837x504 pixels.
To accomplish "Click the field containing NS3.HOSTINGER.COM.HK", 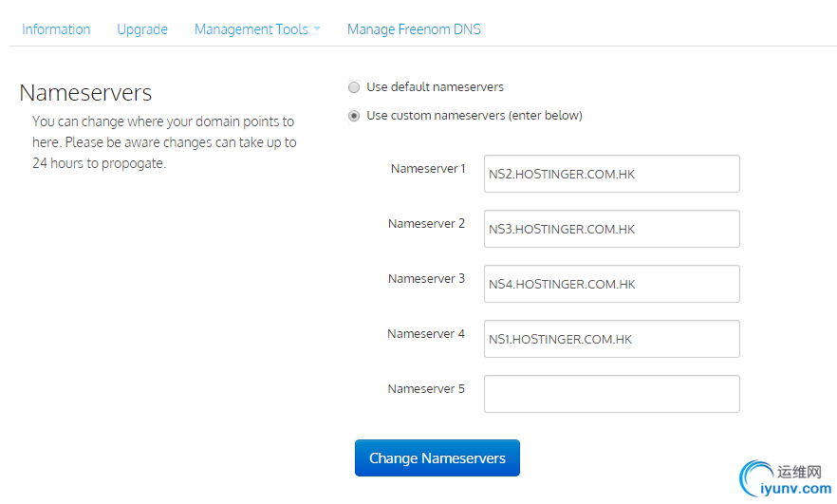I will (x=611, y=229).
